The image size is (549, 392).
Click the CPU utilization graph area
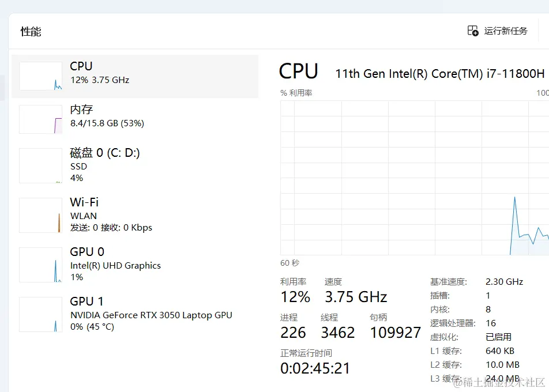point(414,178)
